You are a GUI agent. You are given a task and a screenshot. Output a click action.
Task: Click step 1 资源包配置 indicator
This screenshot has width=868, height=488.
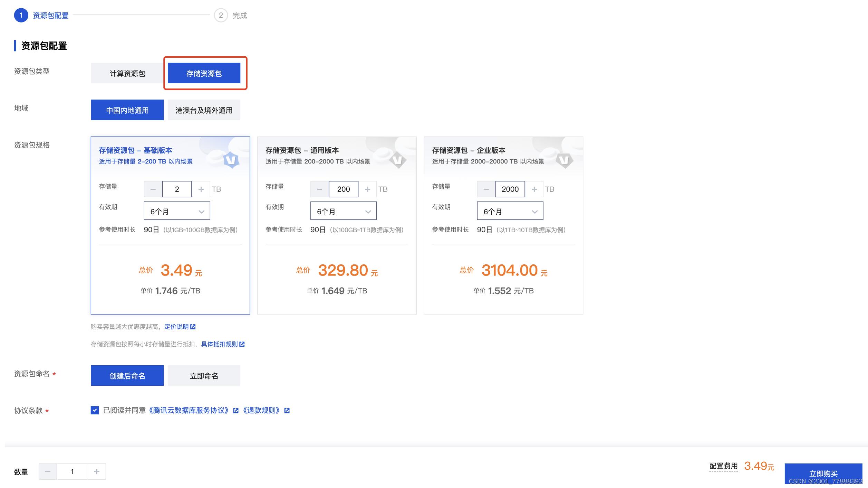tap(41, 15)
